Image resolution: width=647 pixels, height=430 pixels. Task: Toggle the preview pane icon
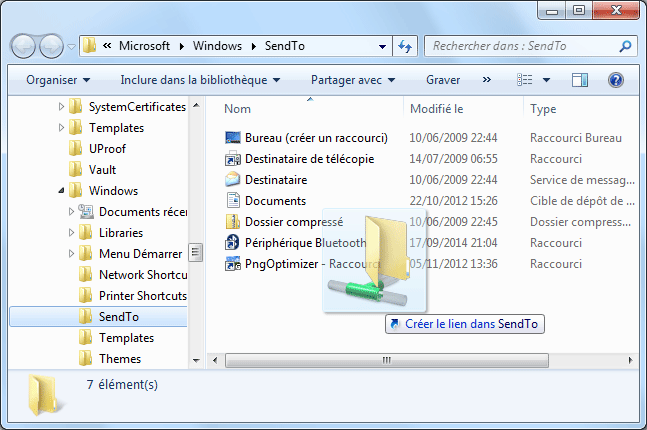580,80
